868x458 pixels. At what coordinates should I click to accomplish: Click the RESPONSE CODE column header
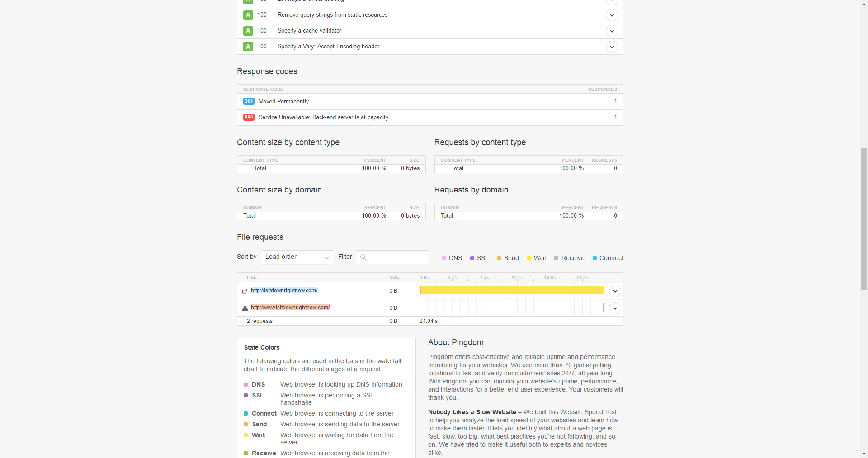click(263, 89)
